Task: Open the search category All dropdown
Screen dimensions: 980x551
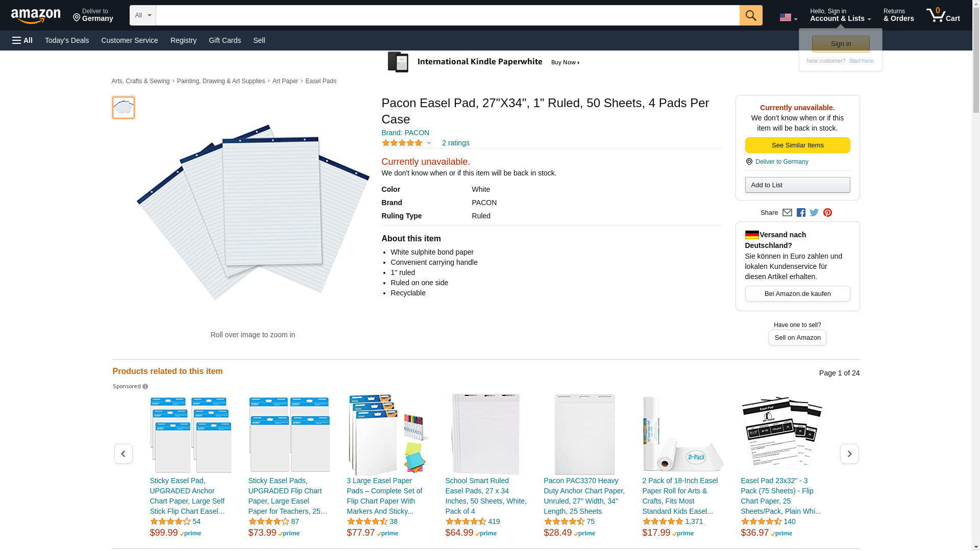Action: [142, 15]
